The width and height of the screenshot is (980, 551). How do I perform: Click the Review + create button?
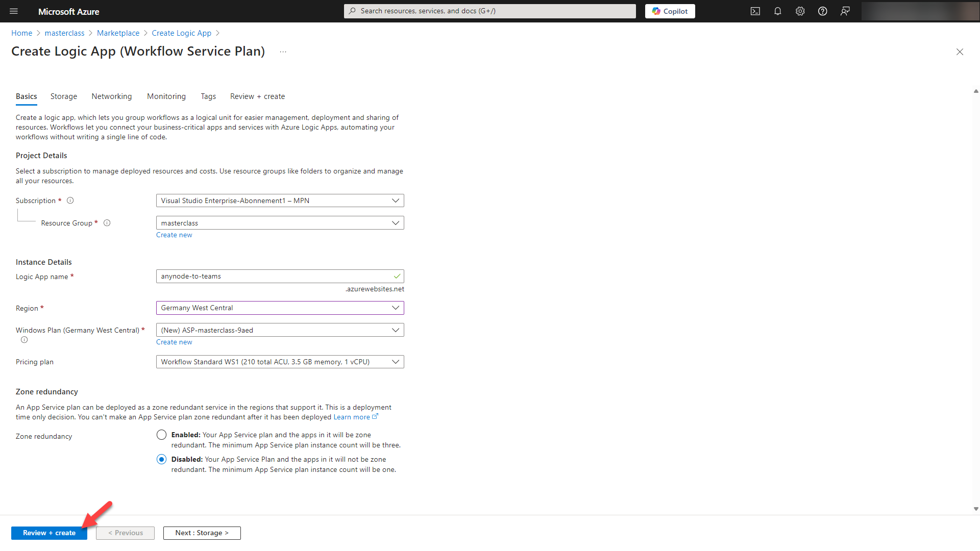tap(49, 533)
